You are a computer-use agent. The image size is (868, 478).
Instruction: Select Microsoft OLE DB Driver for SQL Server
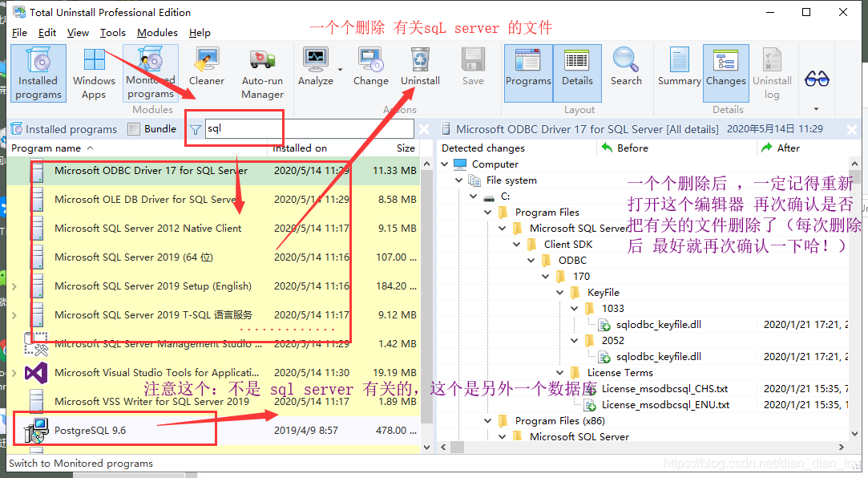pos(214,200)
